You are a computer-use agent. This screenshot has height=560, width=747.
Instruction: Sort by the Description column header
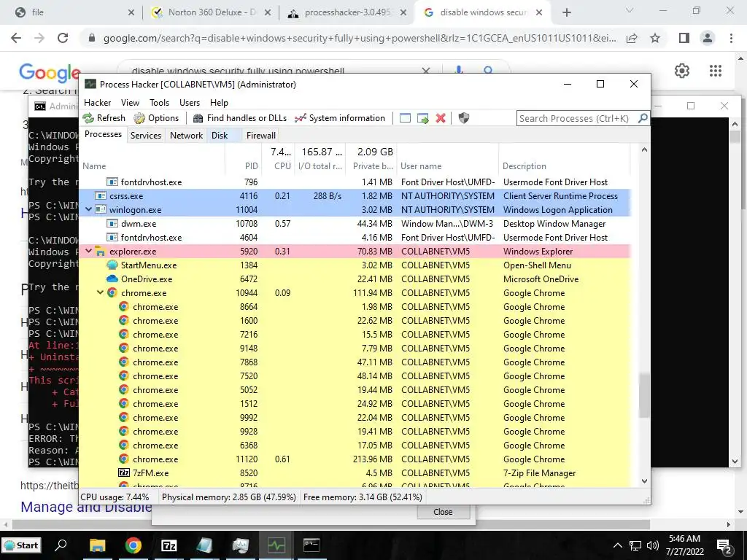(524, 166)
